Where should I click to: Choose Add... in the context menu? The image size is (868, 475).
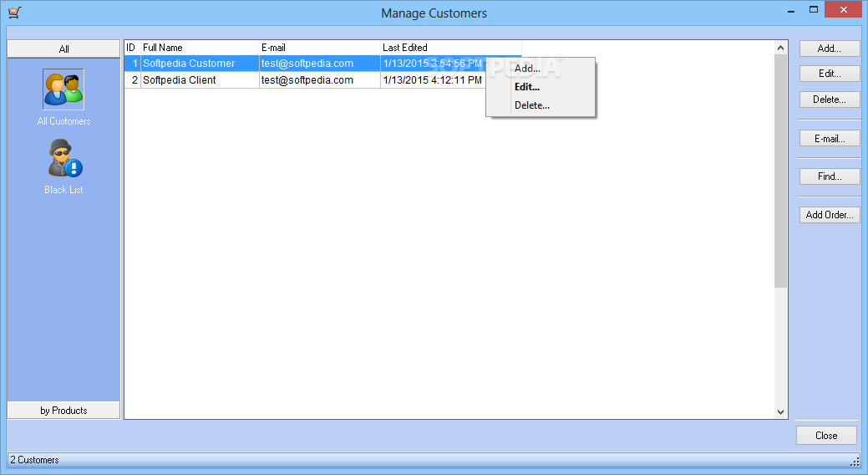pyautogui.click(x=527, y=69)
